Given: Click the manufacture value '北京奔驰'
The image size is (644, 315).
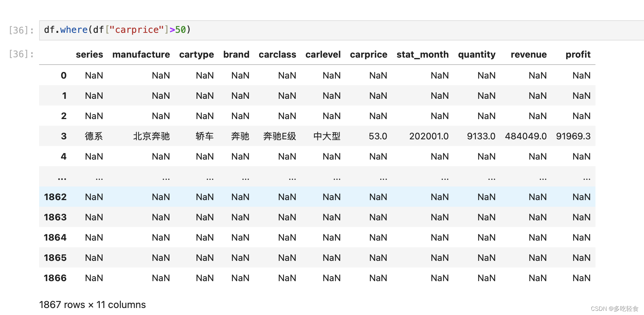Looking at the screenshot, I should pyautogui.click(x=152, y=136).
